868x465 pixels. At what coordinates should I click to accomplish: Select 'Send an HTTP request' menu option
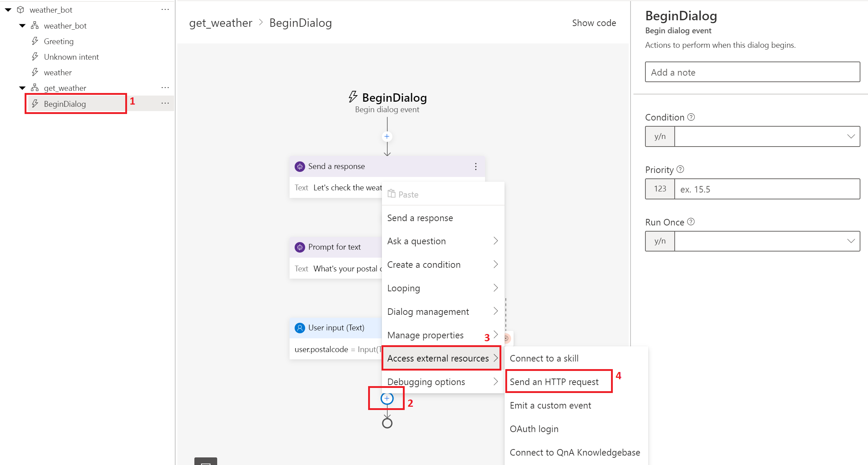[x=555, y=382]
